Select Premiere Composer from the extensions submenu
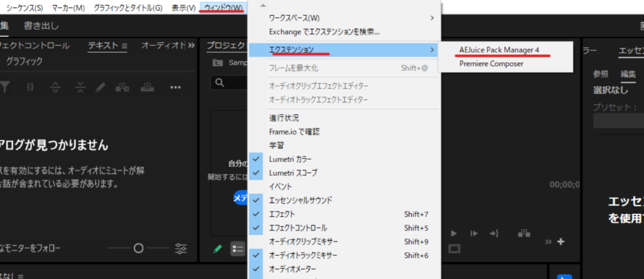This screenshot has width=644, height=279. tap(491, 63)
